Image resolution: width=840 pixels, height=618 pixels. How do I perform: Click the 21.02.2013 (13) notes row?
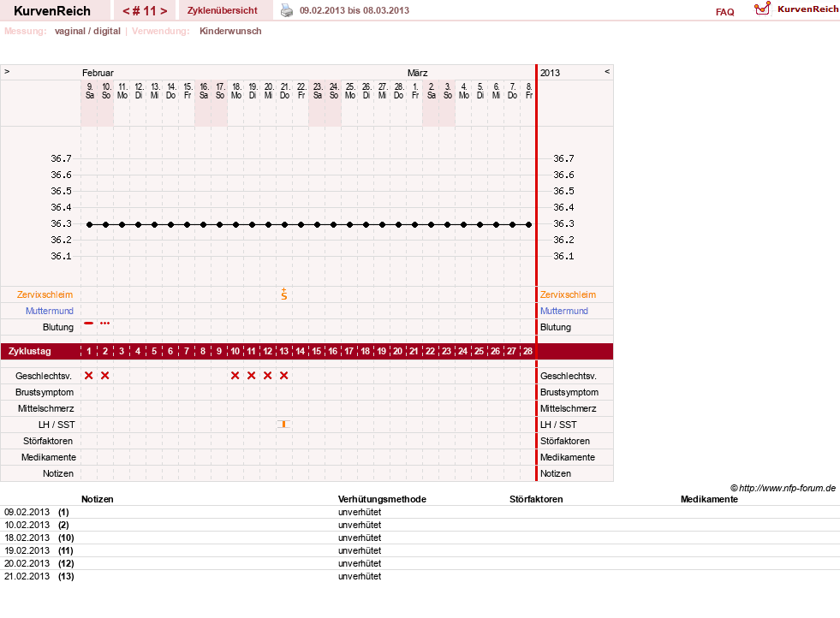pyautogui.click(x=420, y=576)
